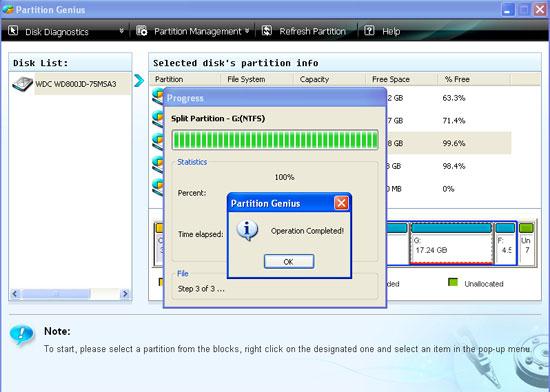Click the Note exclamation bubble icon
The width and height of the screenshot is (550, 392).
click(22, 334)
